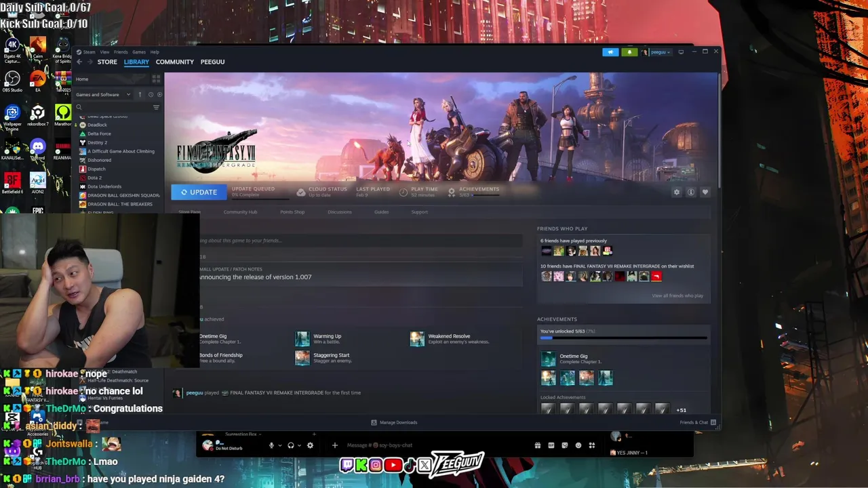Go forward with Steam forward arrow
868x488 pixels.
pos(90,62)
